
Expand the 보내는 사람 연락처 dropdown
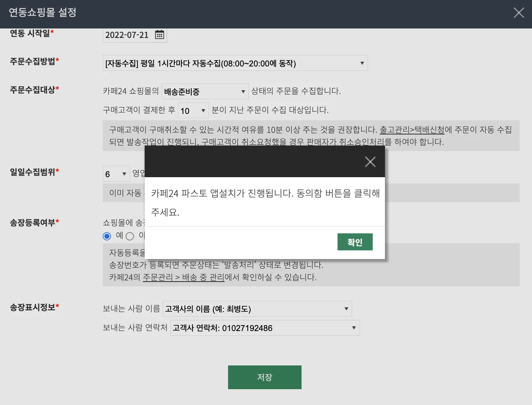click(x=265, y=328)
